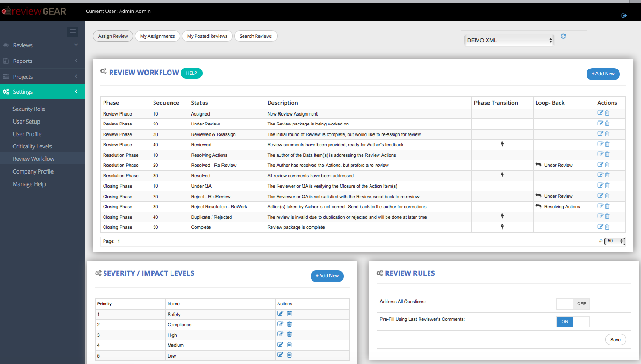
Task: Expand the Projects sidebar menu
Action: pos(43,77)
